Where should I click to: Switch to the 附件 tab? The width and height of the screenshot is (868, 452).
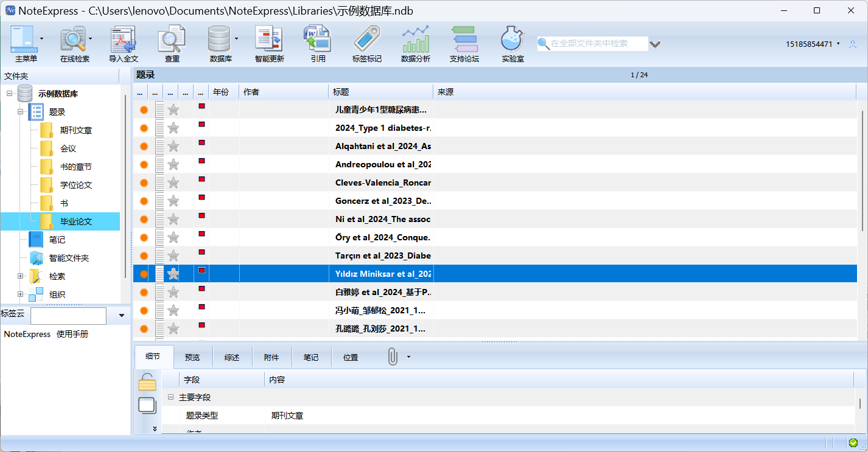[271, 357]
